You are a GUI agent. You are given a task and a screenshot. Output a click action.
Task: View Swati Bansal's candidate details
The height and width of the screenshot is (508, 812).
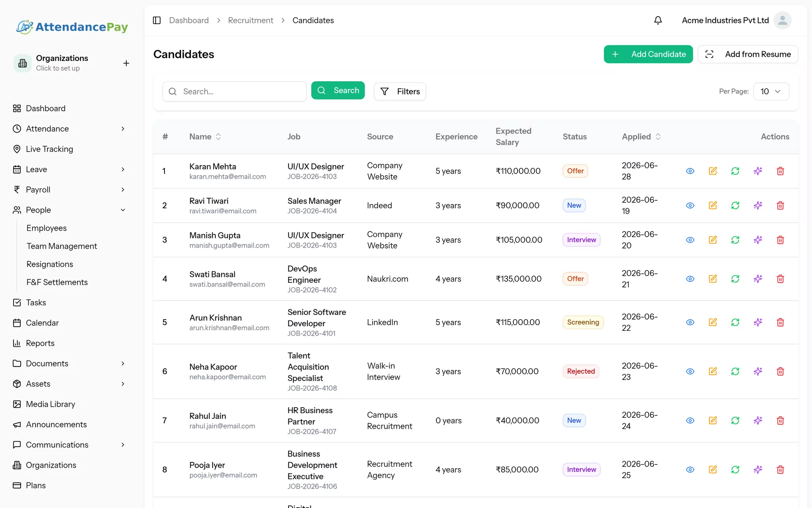click(690, 279)
